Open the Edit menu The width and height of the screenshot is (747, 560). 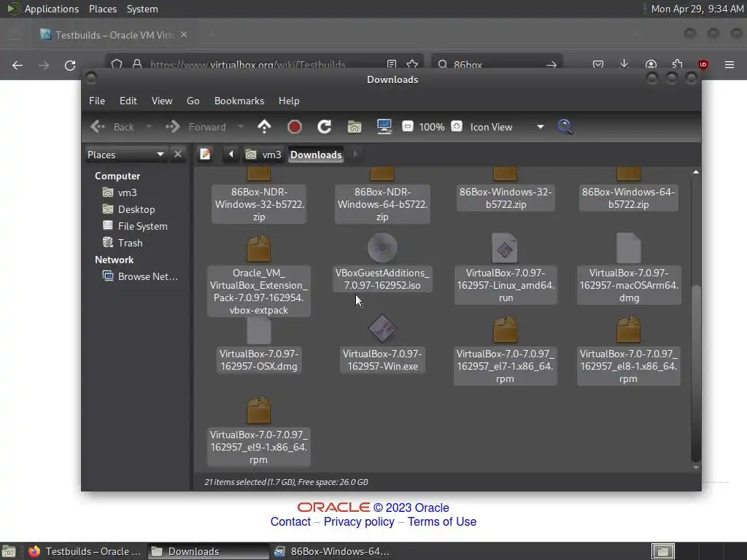coord(128,101)
